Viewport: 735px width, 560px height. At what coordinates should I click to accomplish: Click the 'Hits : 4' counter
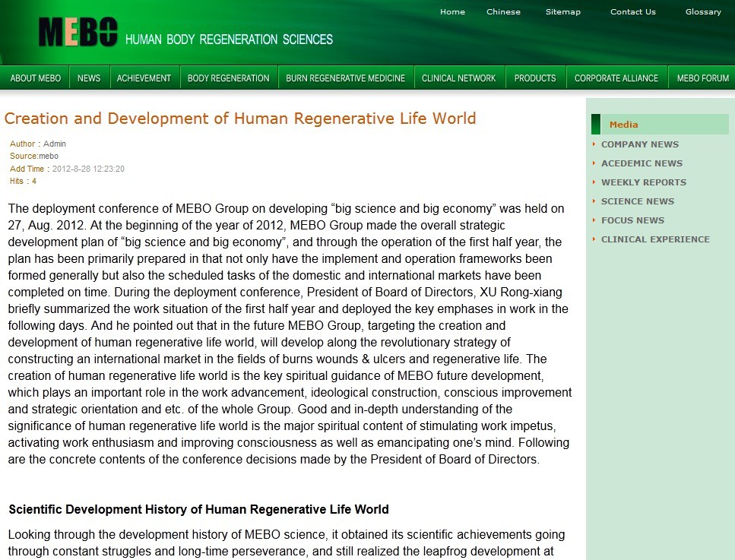coord(23,181)
